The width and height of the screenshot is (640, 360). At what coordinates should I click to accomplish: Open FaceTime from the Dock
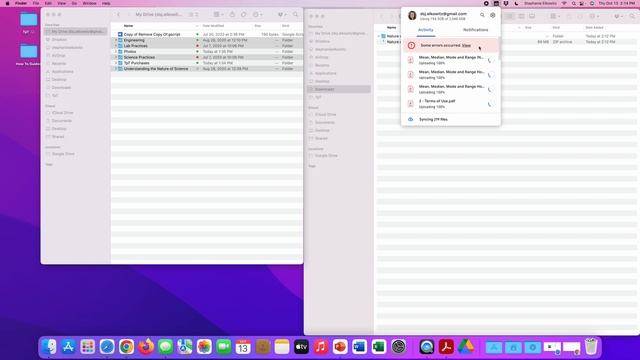click(x=224, y=347)
